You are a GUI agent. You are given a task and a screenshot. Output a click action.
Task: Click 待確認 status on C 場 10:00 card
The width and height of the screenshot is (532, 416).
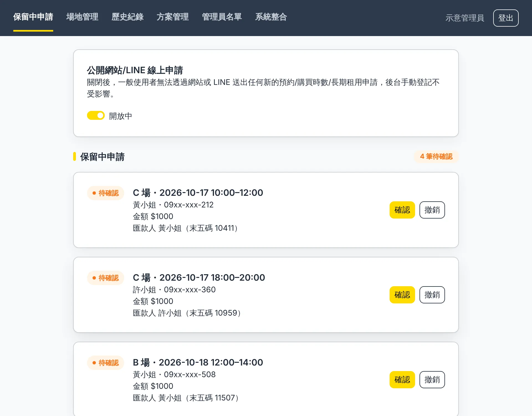(106, 193)
